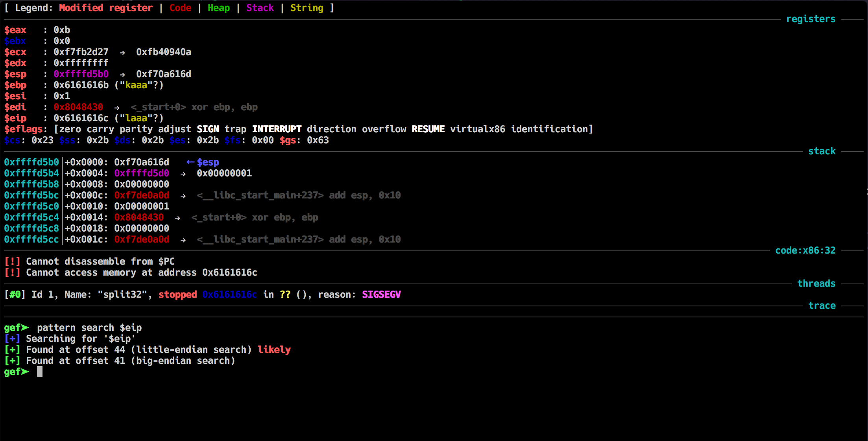This screenshot has height=441, width=868.
Task: Click the 'trace' section header
Action: pyautogui.click(x=822, y=306)
